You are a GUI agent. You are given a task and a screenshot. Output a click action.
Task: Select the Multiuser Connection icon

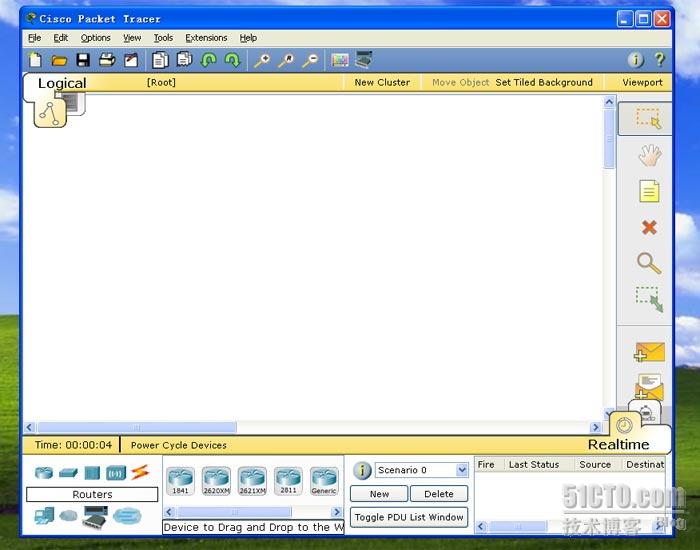[127, 516]
